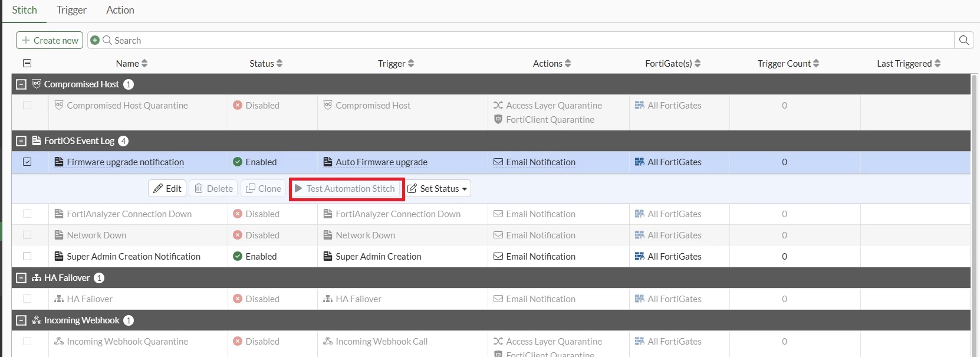The height and width of the screenshot is (357, 980).
Task: Sort by the Status column
Action: [x=266, y=63]
